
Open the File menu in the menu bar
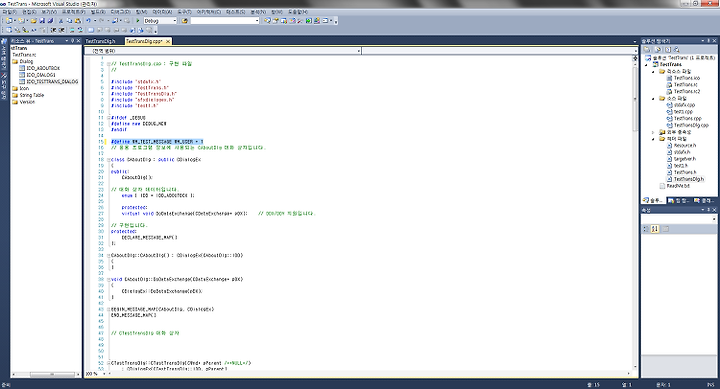click(9, 12)
